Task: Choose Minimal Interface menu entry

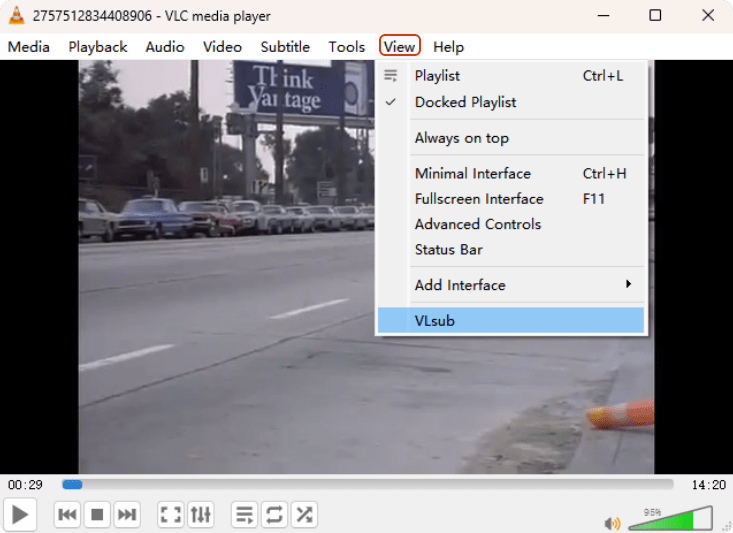Action: coord(473,174)
